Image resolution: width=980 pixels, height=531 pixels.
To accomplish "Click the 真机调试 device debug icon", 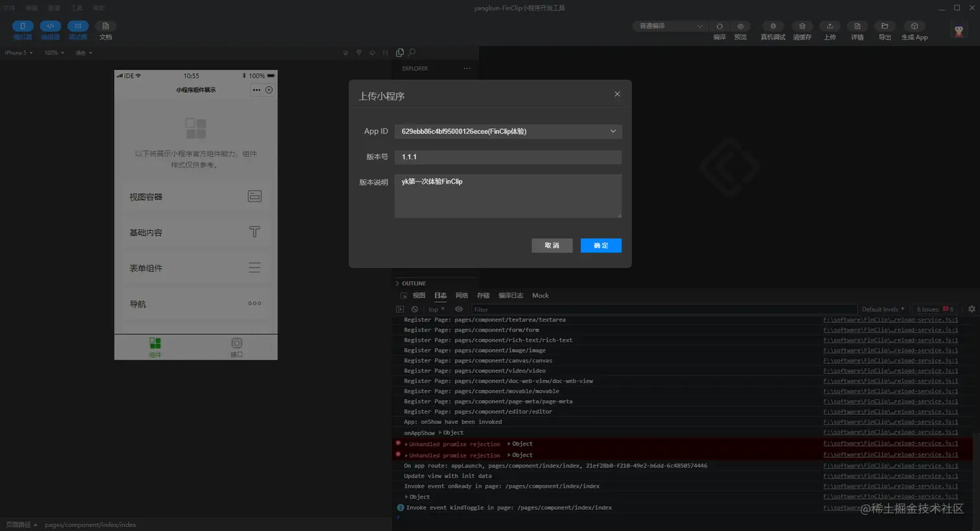I will pos(773,27).
